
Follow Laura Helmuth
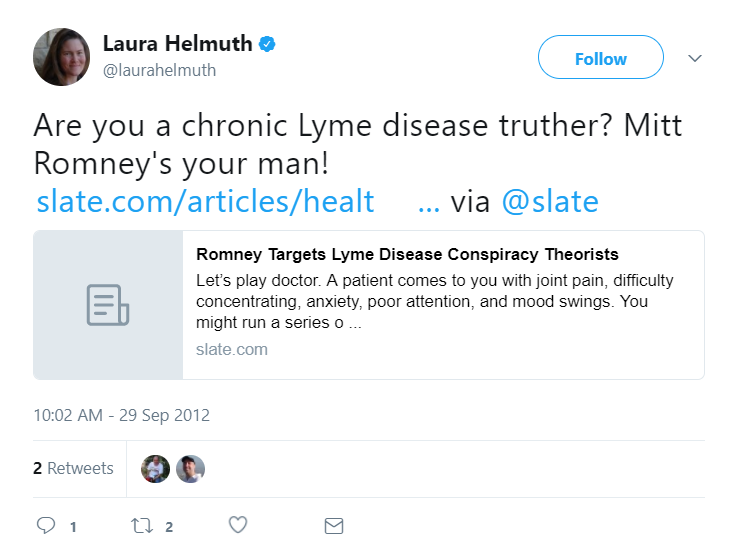tap(601, 57)
